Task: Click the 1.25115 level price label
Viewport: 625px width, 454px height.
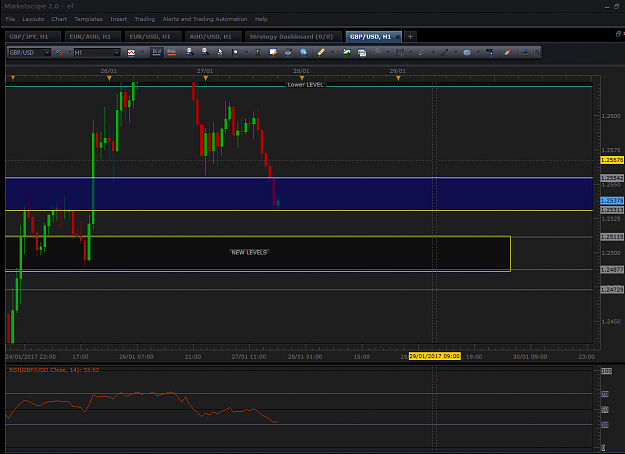Action: [x=612, y=237]
